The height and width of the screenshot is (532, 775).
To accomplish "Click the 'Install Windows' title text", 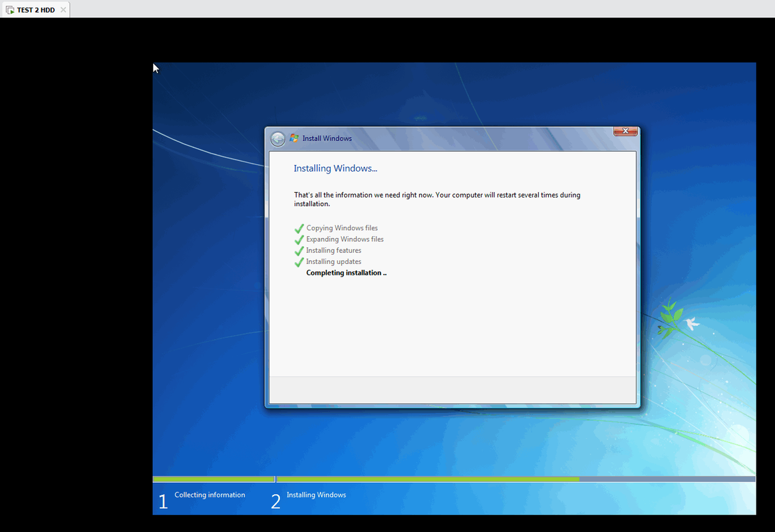I will (327, 138).
